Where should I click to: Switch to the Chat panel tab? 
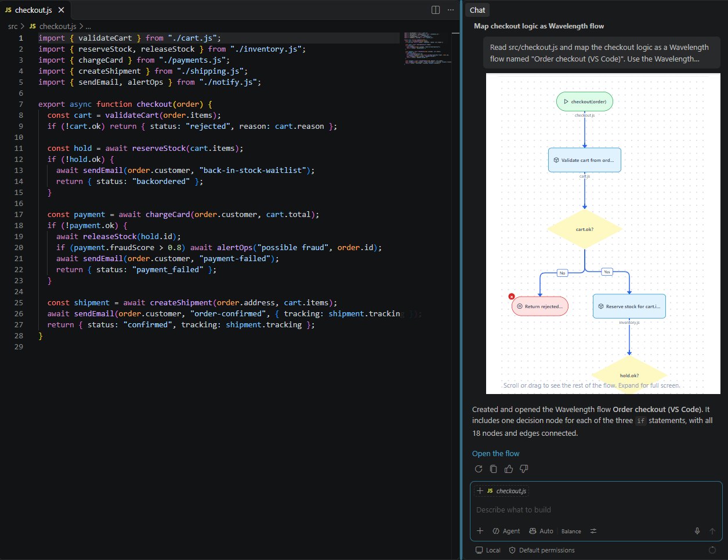pyautogui.click(x=477, y=10)
